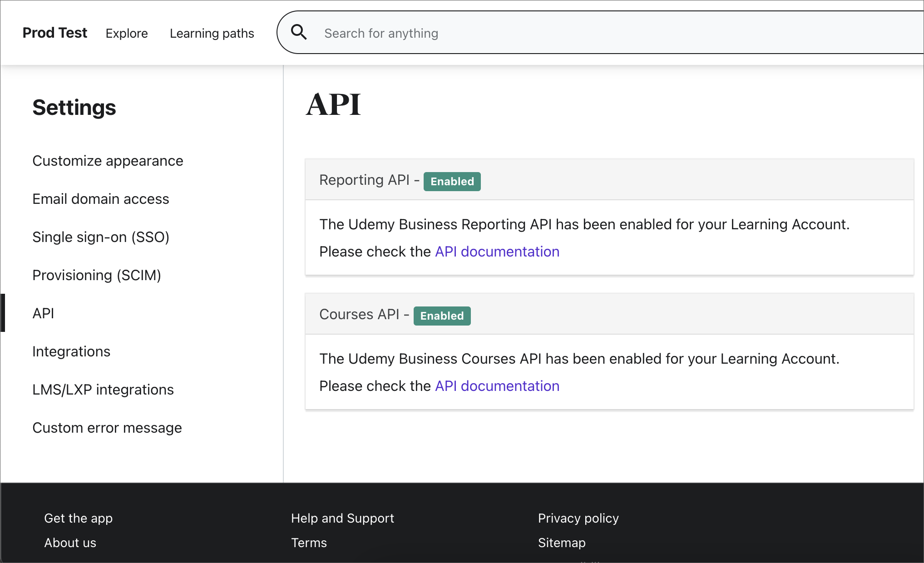Image resolution: width=924 pixels, height=563 pixels.
Task: Select LMS/LXP integrations settings
Action: pos(103,389)
